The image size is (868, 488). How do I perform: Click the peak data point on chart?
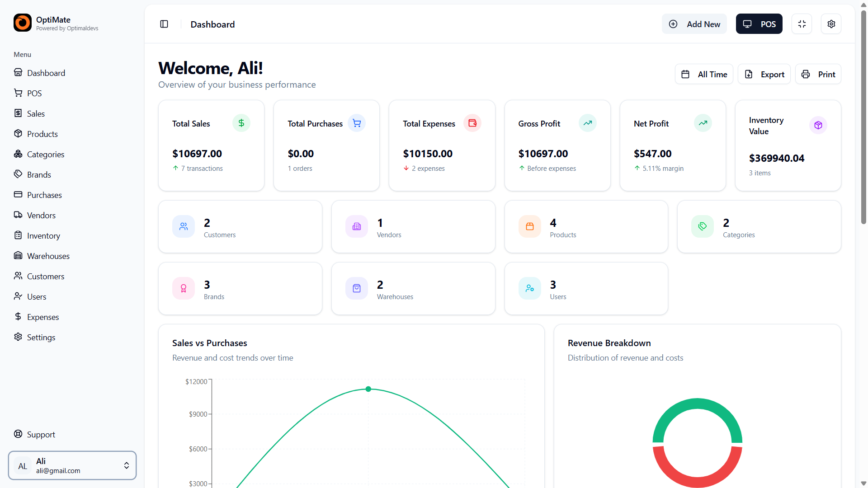click(x=368, y=389)
